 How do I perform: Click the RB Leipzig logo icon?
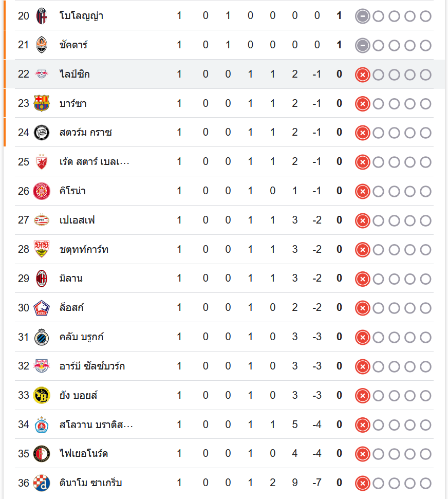pyautogui.click(x=42, y=75)
